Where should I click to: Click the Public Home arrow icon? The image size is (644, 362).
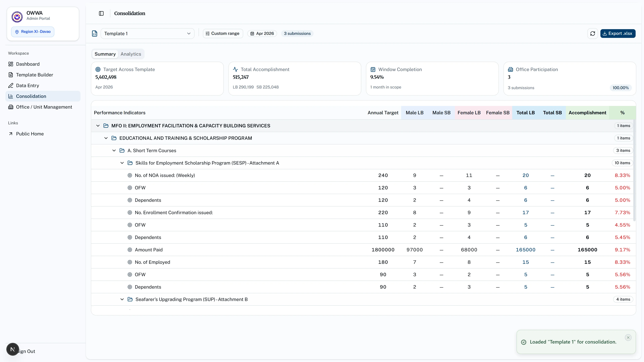11,134
